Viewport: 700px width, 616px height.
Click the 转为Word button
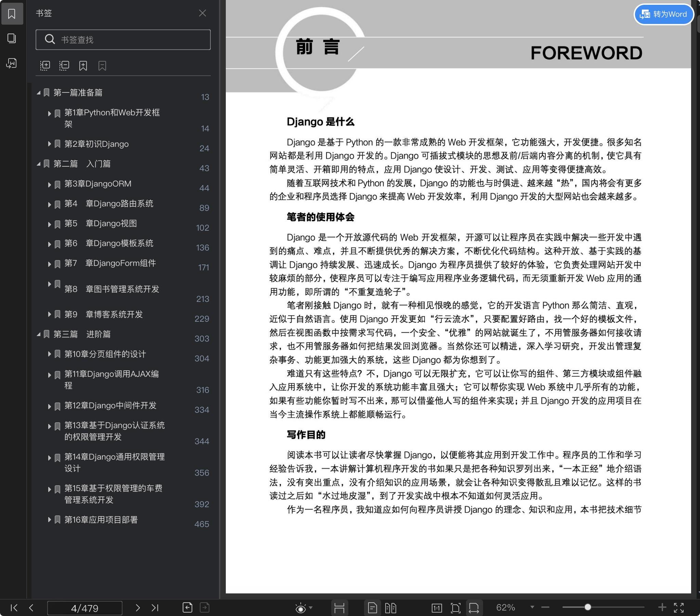(x=663, y=14)
